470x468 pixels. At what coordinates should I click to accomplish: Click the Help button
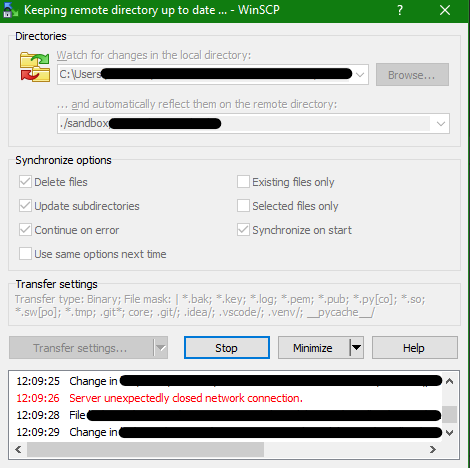pyautogui.click(x=415, y=348)
